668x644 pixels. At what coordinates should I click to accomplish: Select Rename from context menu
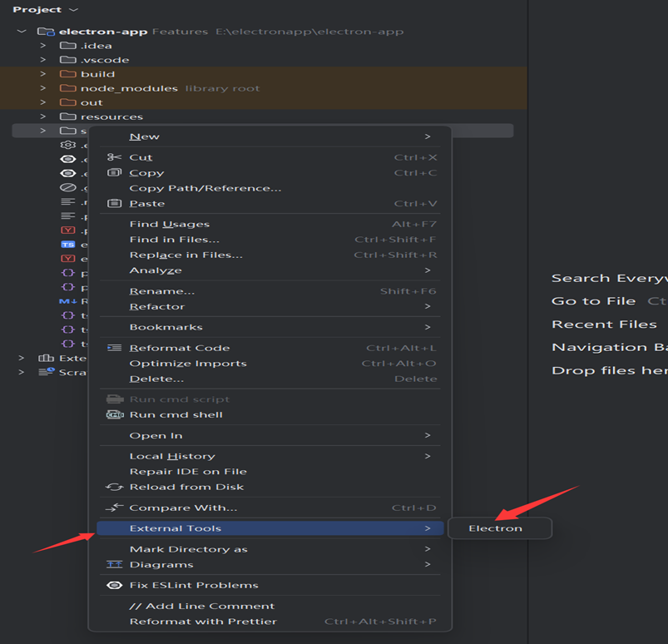(x=162, y=291)
